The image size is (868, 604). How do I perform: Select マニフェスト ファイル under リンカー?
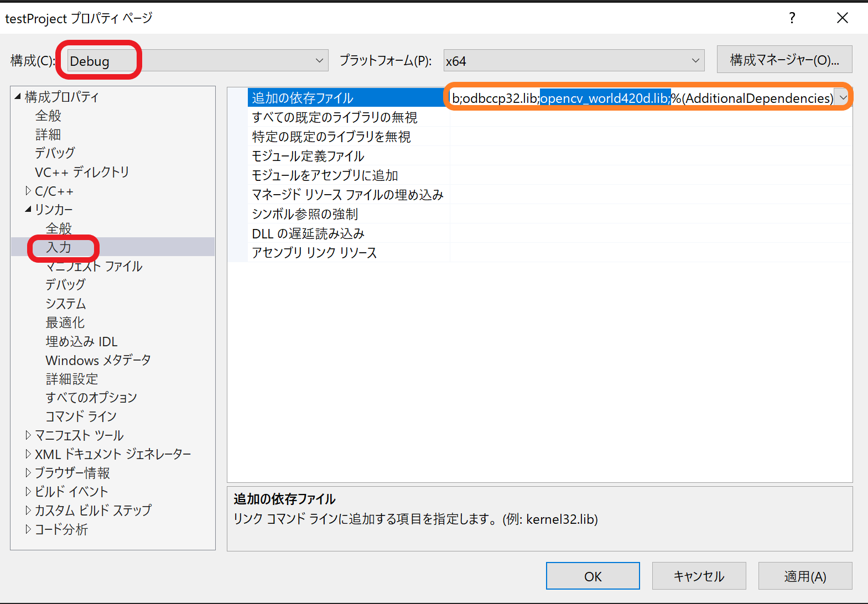pos(94,266)
